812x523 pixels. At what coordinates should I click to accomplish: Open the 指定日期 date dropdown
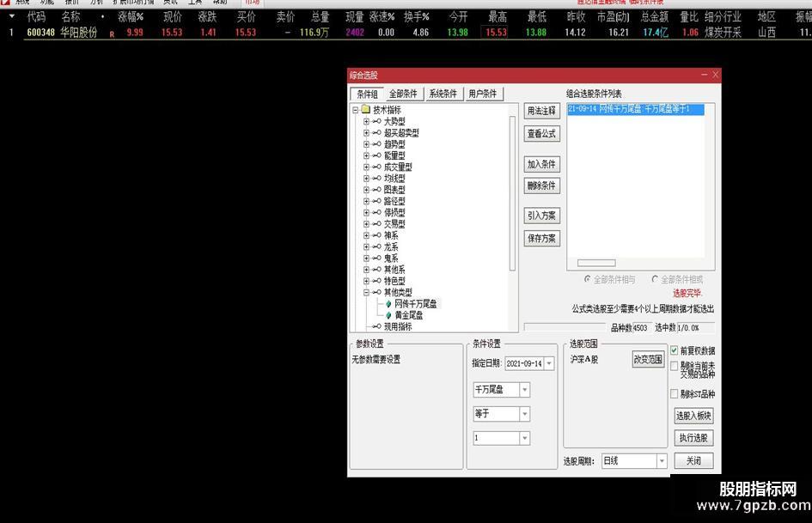click(x=549, y=363)
